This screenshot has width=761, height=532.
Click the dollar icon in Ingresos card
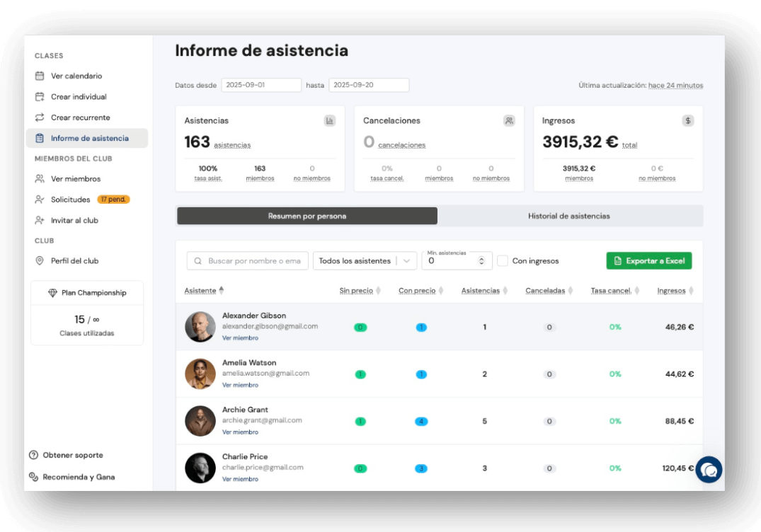[687, 121]
